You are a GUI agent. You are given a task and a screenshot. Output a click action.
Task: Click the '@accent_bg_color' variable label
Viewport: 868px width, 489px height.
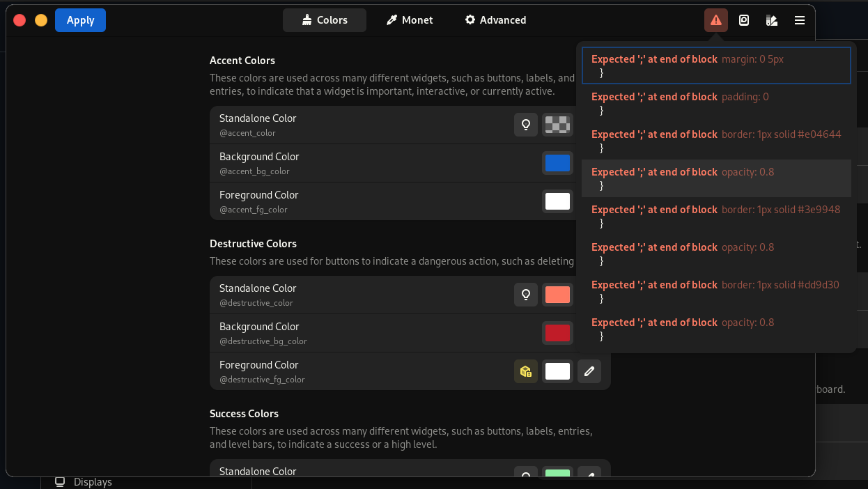pyautogui.click(x=254, y=171)
